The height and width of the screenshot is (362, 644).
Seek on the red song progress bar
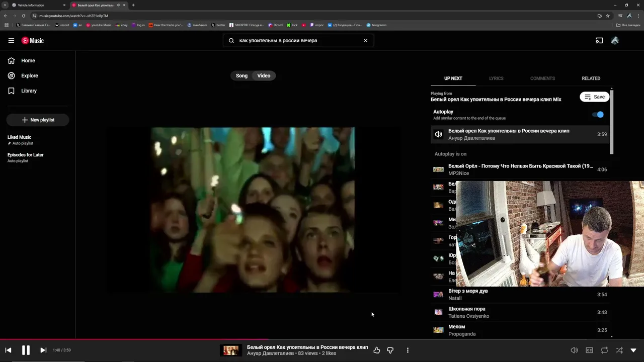(x=322, y=339)
